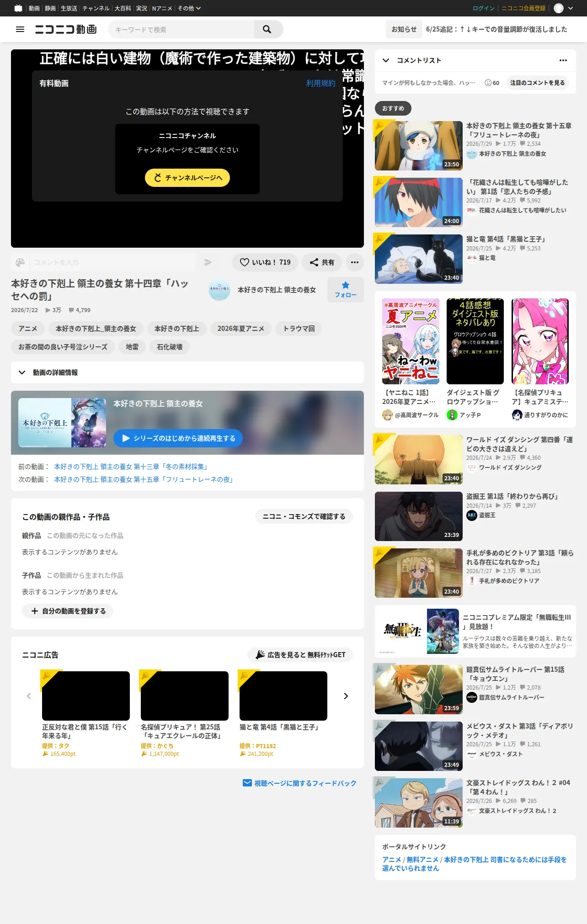The width and height of the screenshot is (587, 924).
Task: Click the 石化破壊 tag
Action: tap(170, 347)
